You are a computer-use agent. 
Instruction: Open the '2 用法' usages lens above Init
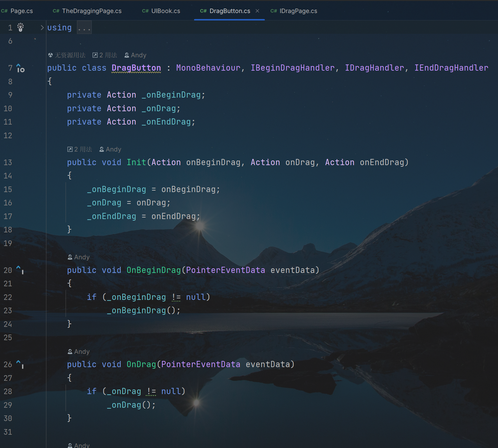pos(80,149)
